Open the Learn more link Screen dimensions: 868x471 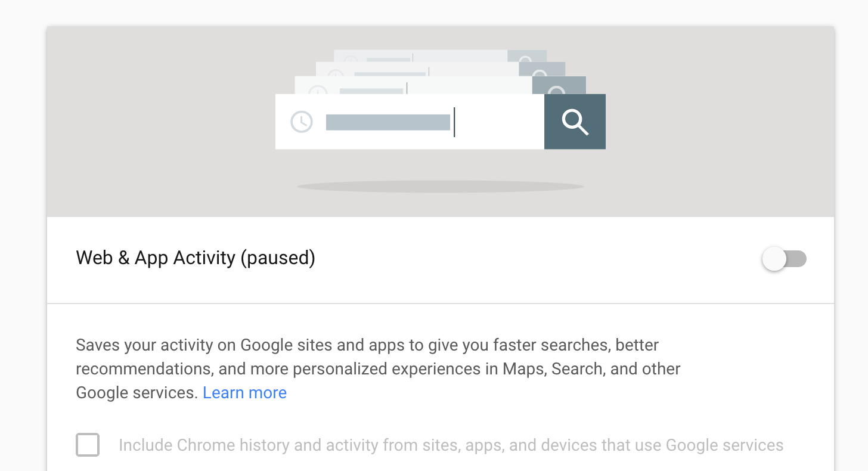coord(244,393)
